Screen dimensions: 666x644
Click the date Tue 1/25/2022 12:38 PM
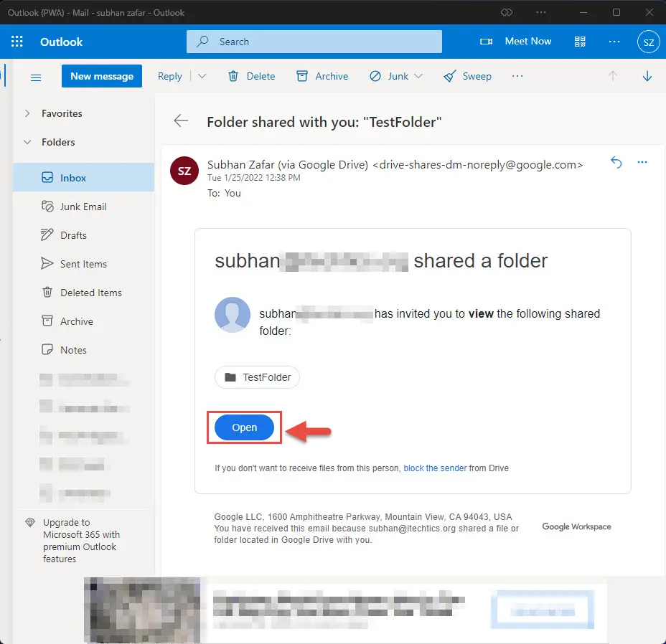[253, 177]
